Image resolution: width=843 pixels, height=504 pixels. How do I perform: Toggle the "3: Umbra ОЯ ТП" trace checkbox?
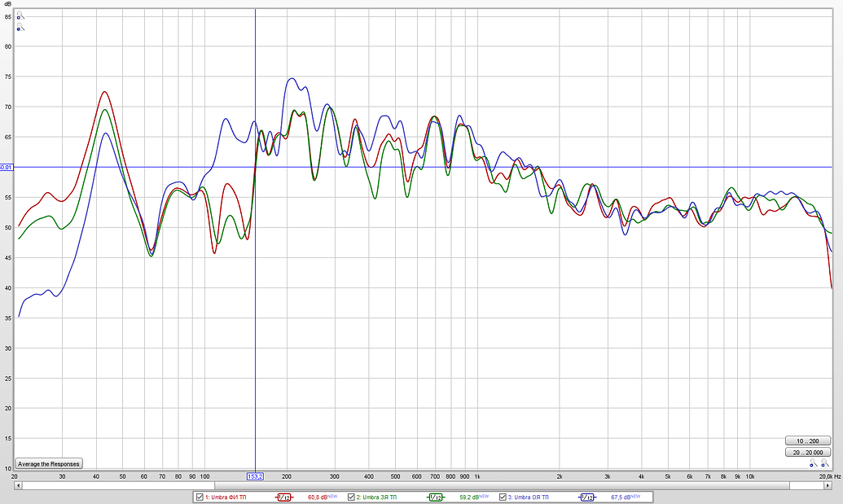[x=503, y=497]
